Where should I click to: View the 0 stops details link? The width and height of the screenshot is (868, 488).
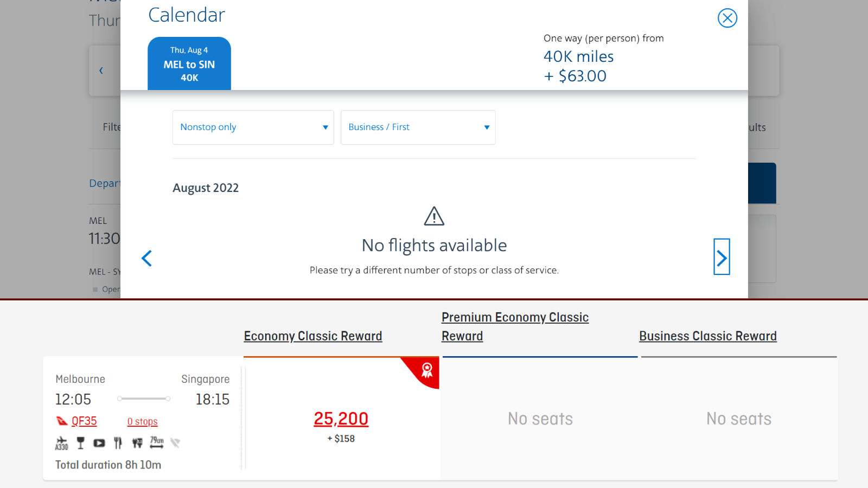(x=142, y=421)
